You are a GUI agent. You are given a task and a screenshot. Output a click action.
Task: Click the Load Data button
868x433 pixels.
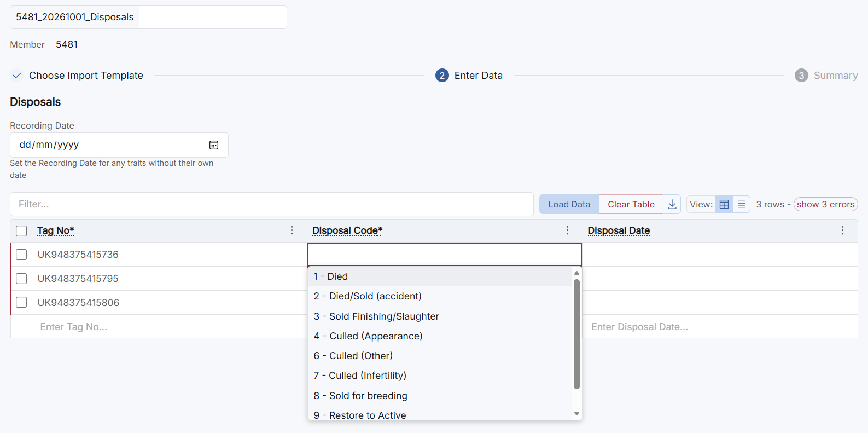569,204
